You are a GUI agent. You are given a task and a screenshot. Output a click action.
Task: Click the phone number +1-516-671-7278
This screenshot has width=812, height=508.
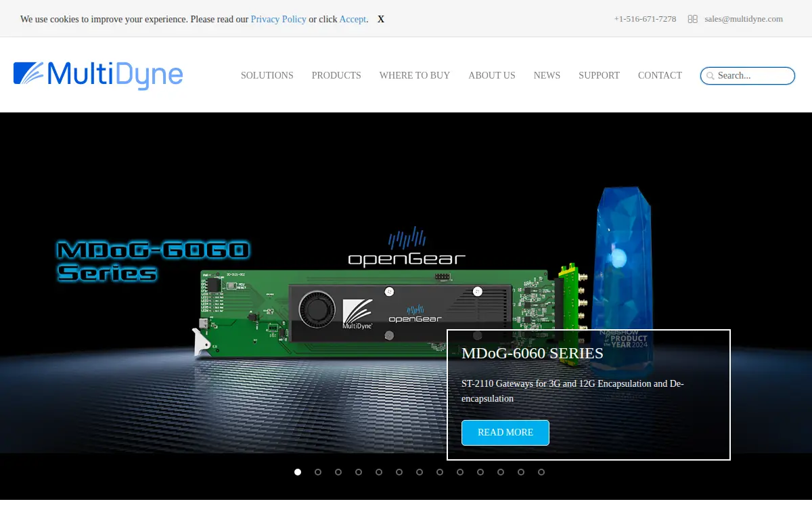(x=645, y=19)
